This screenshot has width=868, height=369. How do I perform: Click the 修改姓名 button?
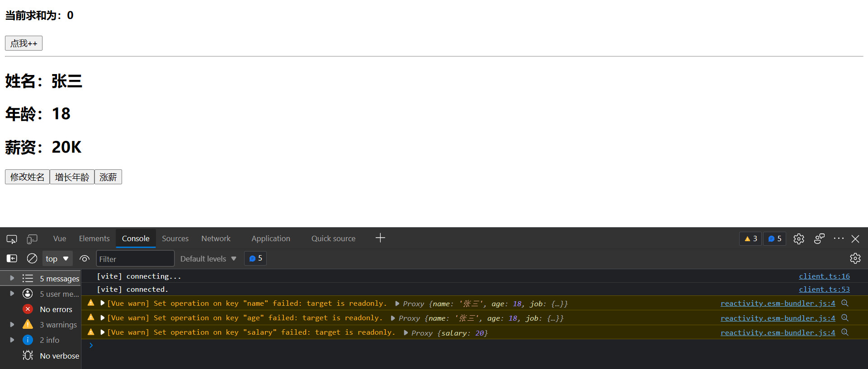(27, 177)
